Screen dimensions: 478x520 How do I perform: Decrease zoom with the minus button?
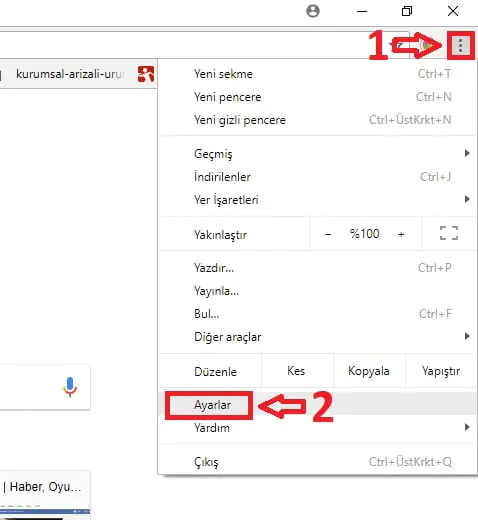(328, 234)
